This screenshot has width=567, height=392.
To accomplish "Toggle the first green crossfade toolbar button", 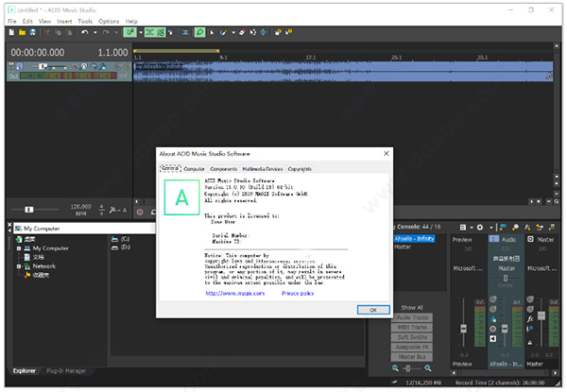I will pyautogui.click(x=149, y=32).
